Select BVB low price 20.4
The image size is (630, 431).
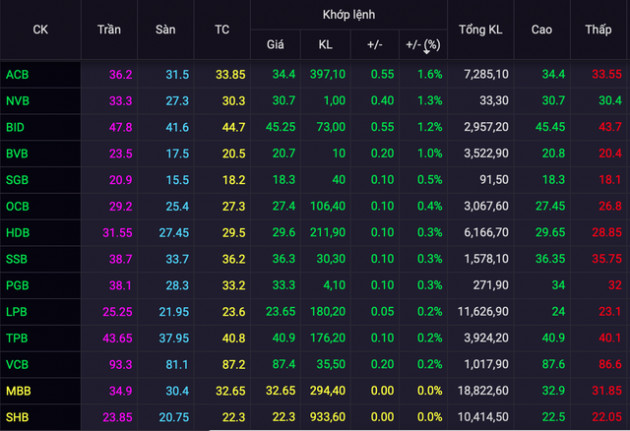pyautogui.click(x=610, y=153)
